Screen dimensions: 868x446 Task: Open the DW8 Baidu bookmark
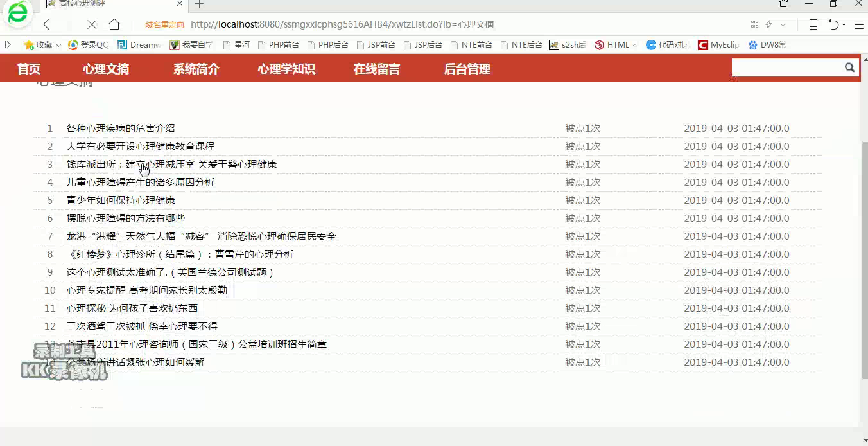[x=767, y=45]
